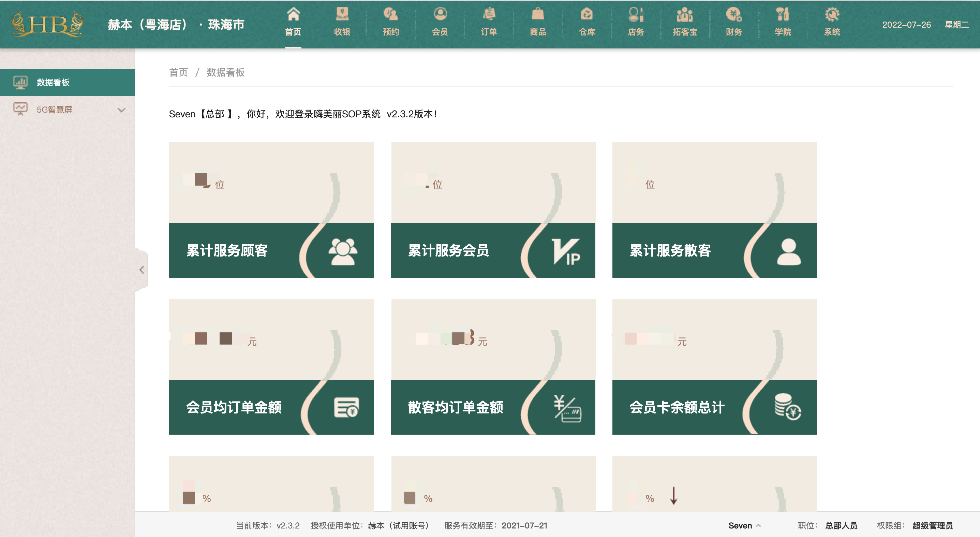Expand the 5G智慧屏 submenu chevron
The height and width of the screenshot is (537, 980).
(121, 110)
